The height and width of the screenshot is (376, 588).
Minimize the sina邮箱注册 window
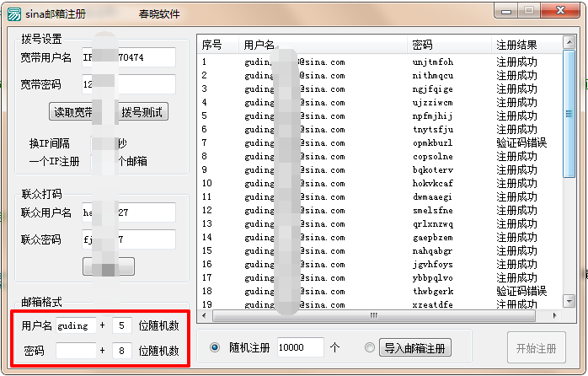tap(506, 11)
